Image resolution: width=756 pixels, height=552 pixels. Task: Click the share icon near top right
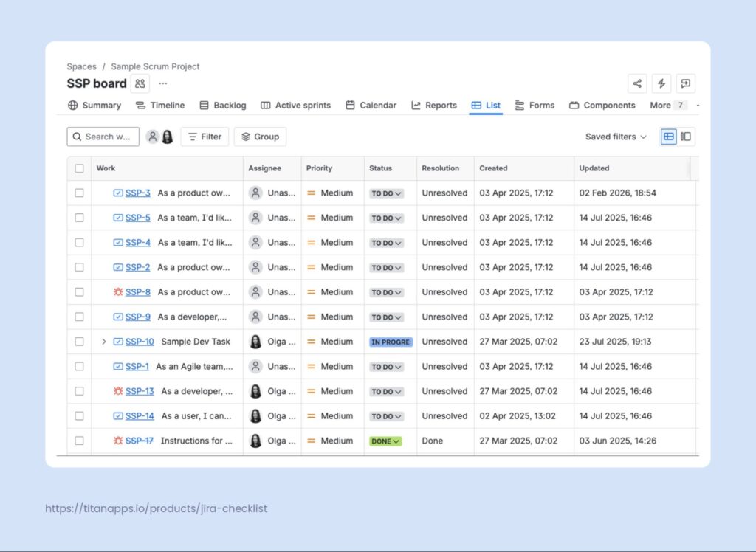(637, 83)
